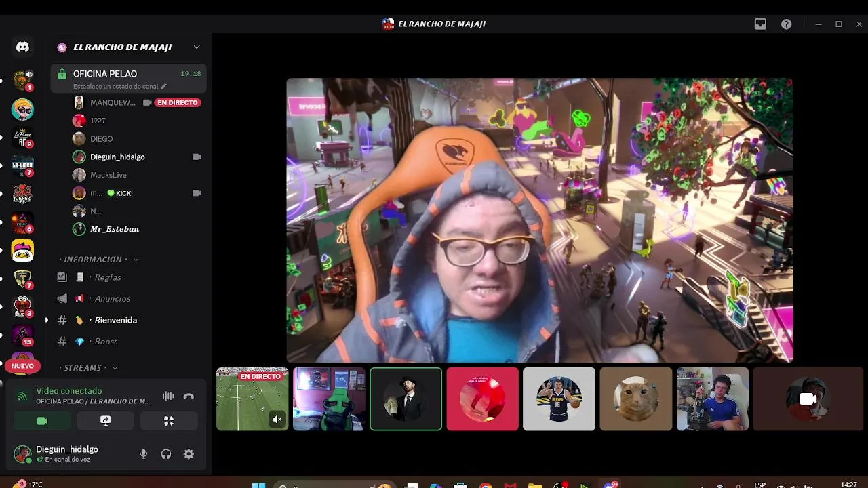The image size is (868, 488).
Task: Select Denver jersey avatar participant tile
Action: pos(559,399)
